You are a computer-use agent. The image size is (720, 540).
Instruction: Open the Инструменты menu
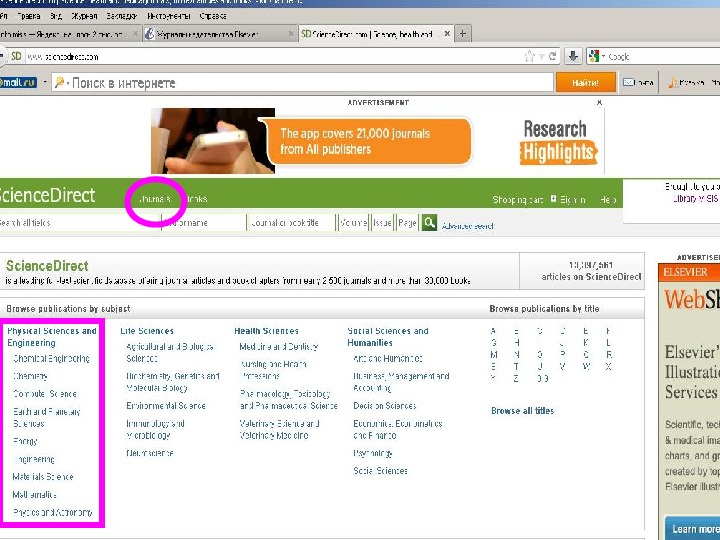(x=169, y=16)
